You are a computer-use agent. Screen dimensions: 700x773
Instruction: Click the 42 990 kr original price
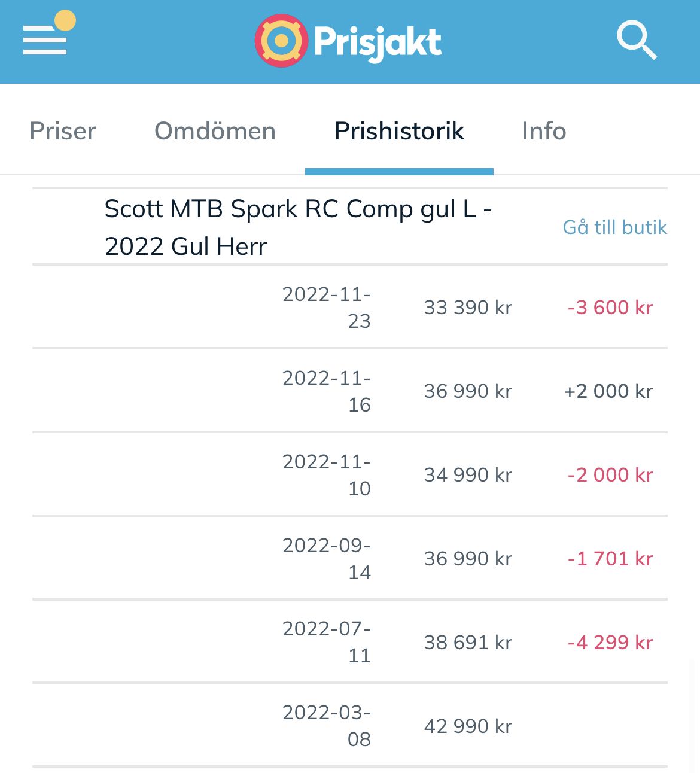(468, 726)
